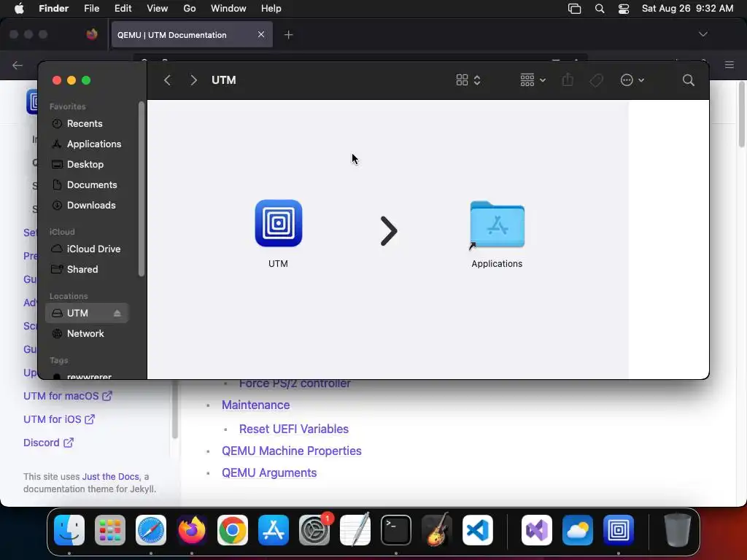The height and width of the screenshot is (560, 747).
Task: Open the Discord link in sidebar
Action: point(49,443)
